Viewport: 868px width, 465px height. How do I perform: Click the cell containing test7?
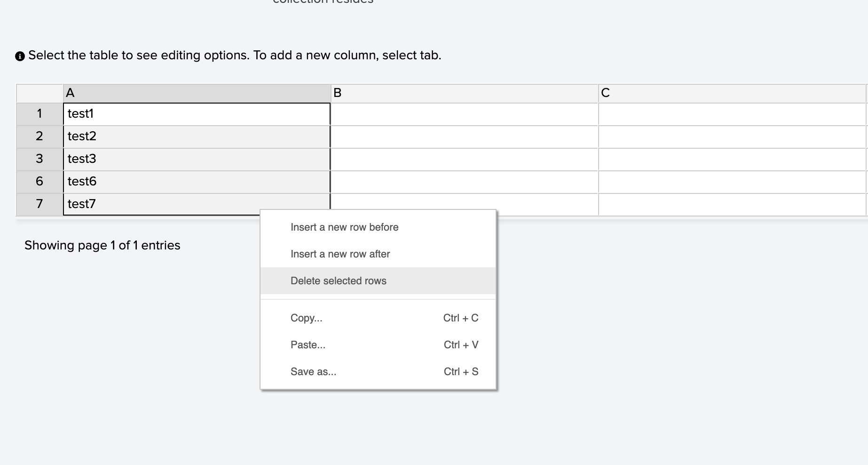[x=141, y=204]
